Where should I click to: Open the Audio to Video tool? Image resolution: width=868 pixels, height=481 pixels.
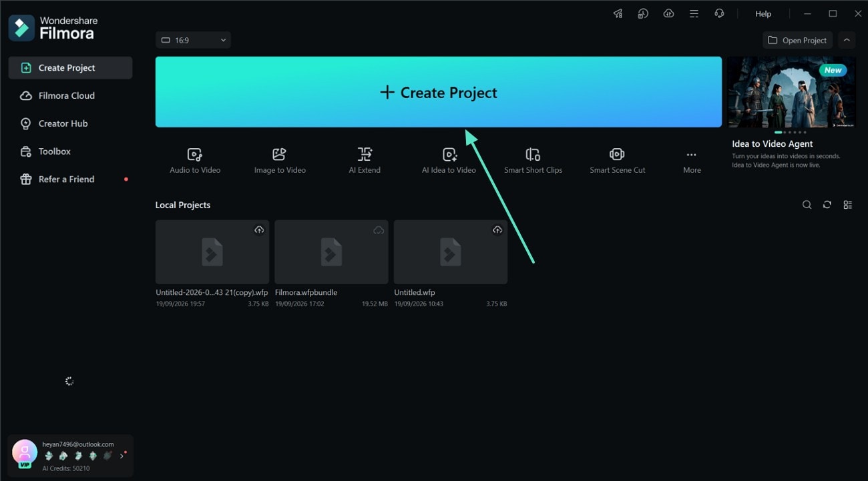194,161
